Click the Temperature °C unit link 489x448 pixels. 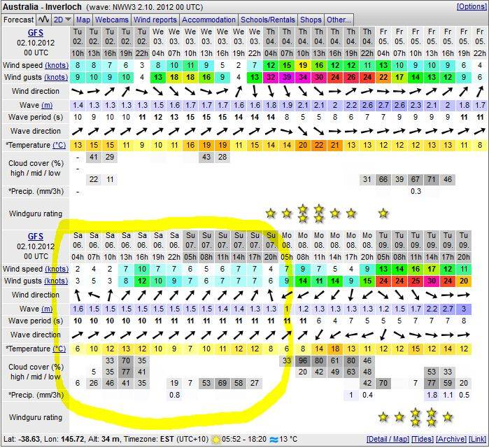pos(59,145)
